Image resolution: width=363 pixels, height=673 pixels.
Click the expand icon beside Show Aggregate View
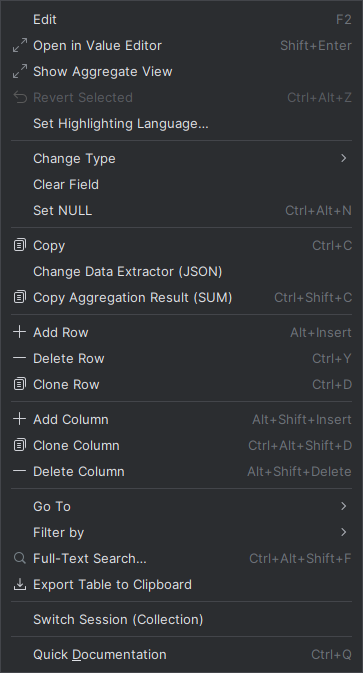pos(20,71)
